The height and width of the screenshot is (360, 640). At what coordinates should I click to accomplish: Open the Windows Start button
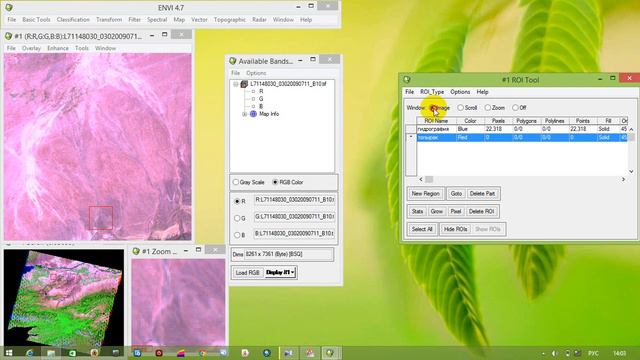tap(9, 353)
